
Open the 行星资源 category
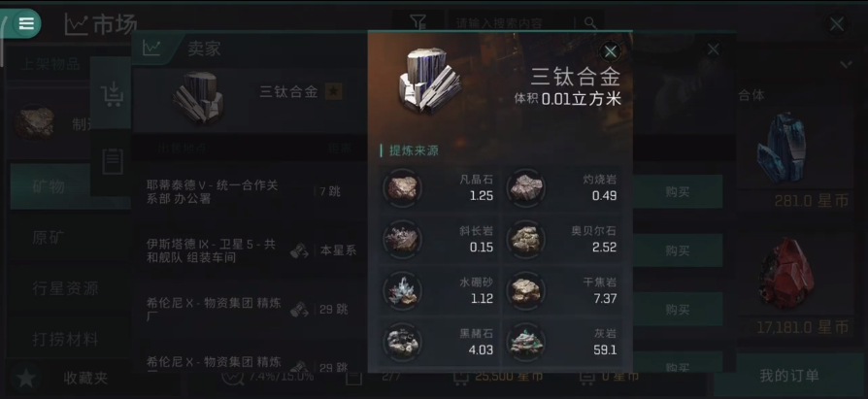click(65, 288)
